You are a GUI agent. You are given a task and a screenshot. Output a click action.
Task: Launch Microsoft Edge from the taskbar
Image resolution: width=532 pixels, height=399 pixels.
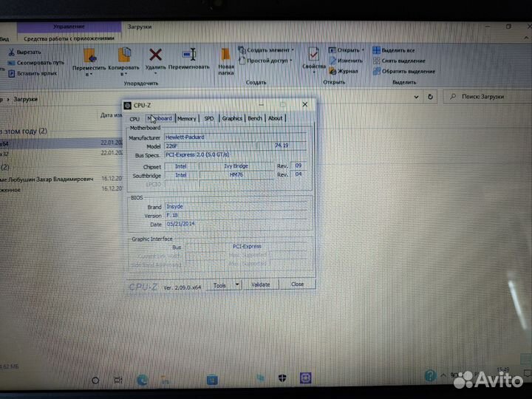tap(142, 380)
